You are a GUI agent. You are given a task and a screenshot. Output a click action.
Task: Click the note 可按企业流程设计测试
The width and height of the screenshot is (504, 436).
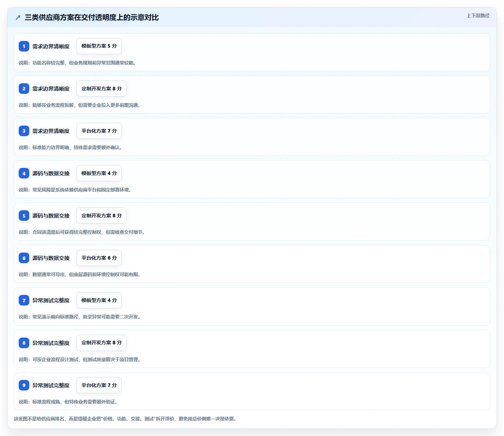[55, 359]
